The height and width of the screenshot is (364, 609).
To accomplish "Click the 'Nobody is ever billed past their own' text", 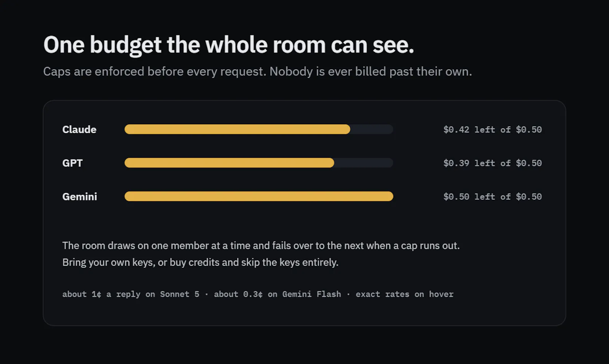I will click(371, 72).
